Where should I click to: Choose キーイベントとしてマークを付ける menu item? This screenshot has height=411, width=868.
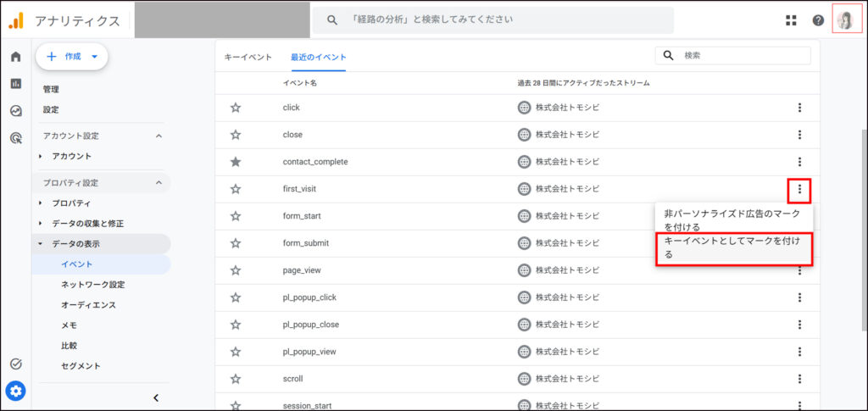[x=734, y=249]
